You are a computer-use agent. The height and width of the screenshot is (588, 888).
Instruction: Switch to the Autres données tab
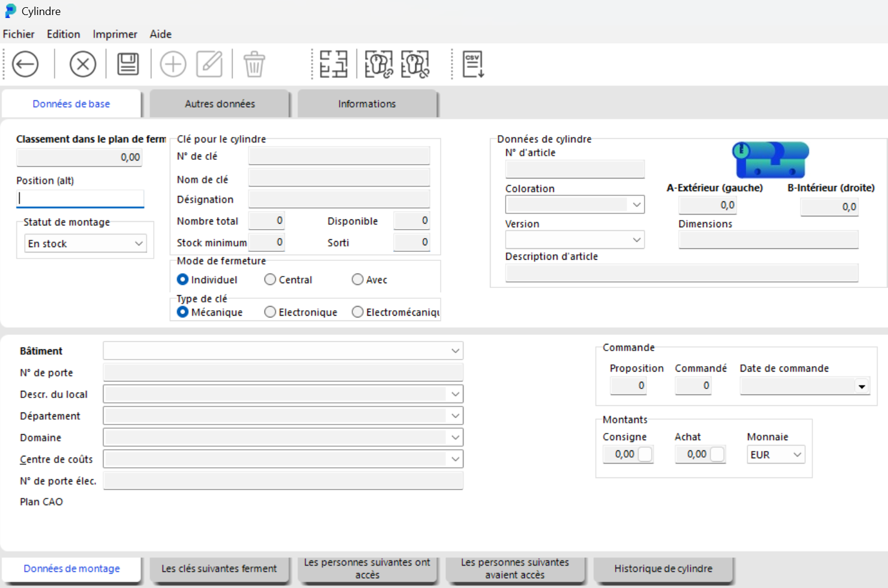point(219,104)
